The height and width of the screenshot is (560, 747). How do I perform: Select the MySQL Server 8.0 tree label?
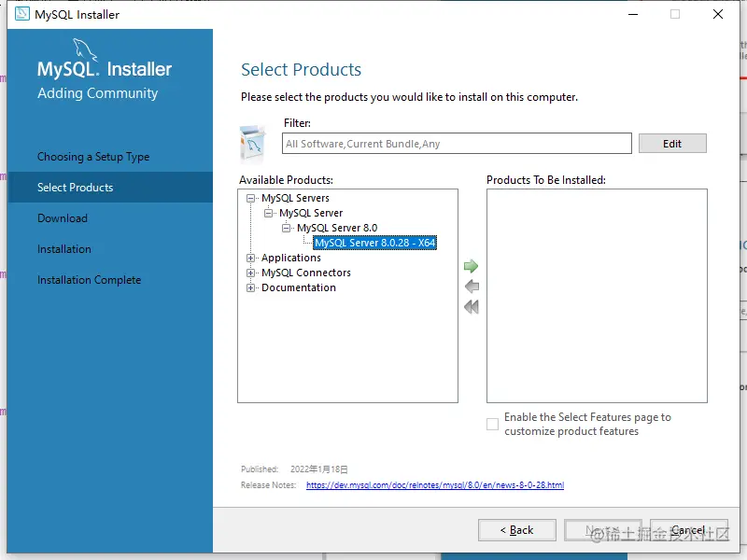(337, 228)
